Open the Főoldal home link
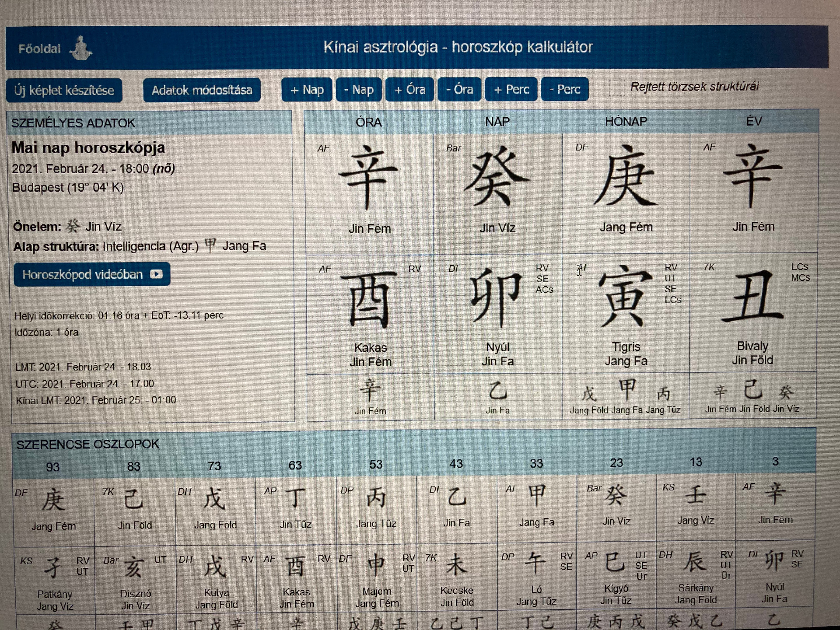This screenshot has height=630, width=840. click(x=39, y=49)
